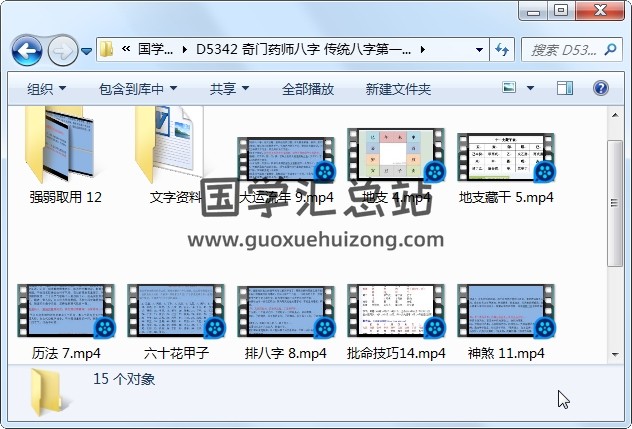Click the 强弱取用 12 name label
Viewport: 632px width, 429px height.
click(66, 198)
